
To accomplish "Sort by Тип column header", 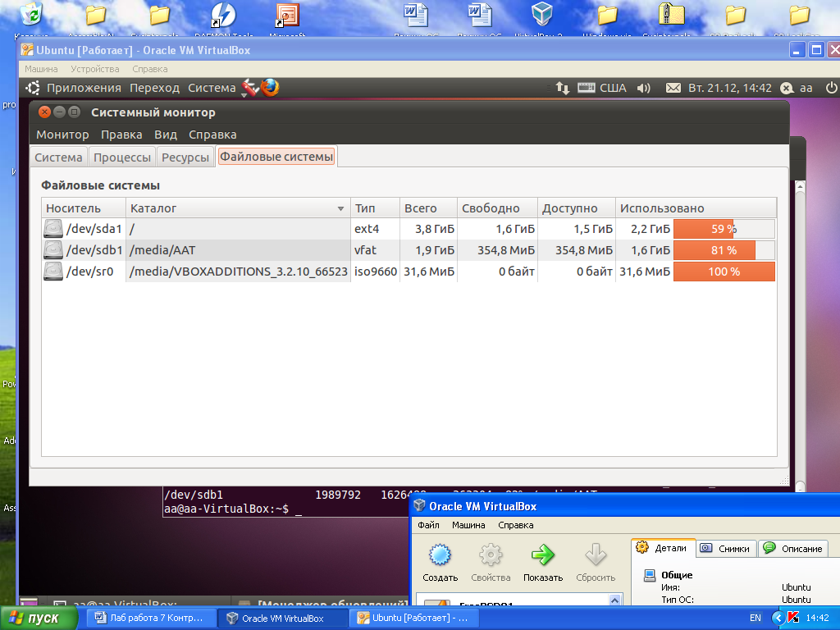I will tap(375, 208).
